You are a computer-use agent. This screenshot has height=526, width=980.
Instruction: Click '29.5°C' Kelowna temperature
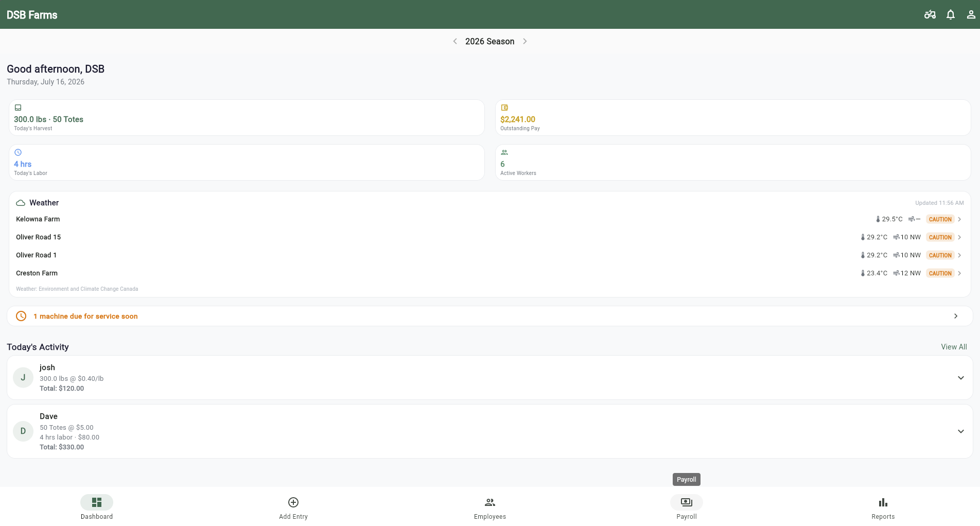(x=892, y=219)
